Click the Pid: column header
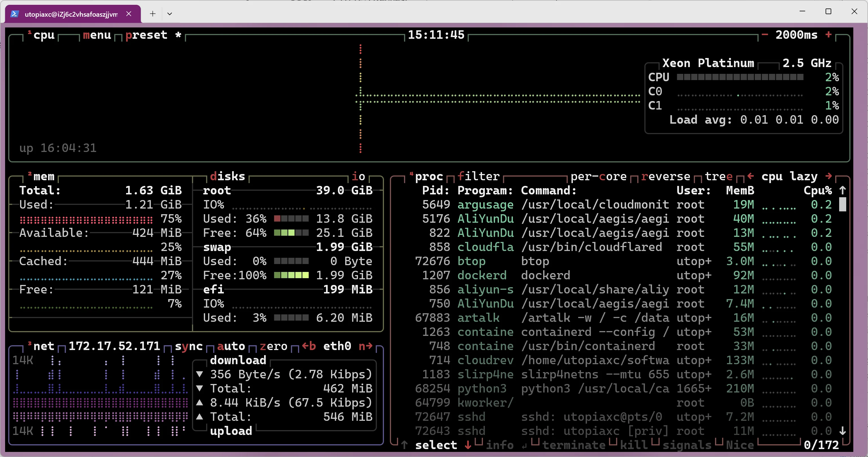This screenshot has width=868, height=457. coord(436,190)
